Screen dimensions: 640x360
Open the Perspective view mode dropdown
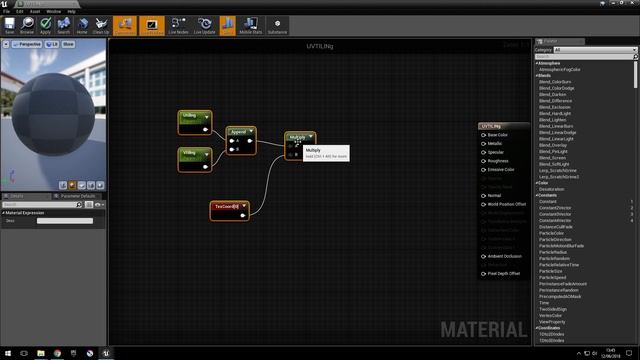pos(27,44)
